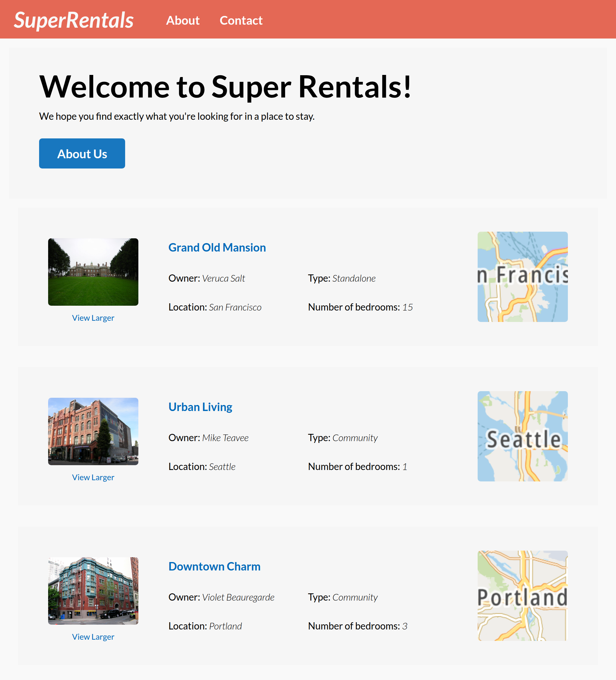
Task: Click the Portland map for Downtown Charm
Action: pyautogui.click(x=522, y=596)
